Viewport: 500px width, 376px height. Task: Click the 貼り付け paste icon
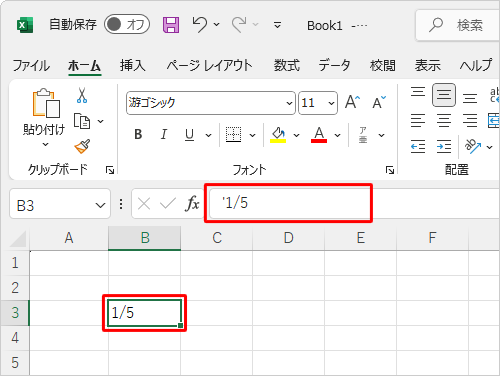click(46, 104)
